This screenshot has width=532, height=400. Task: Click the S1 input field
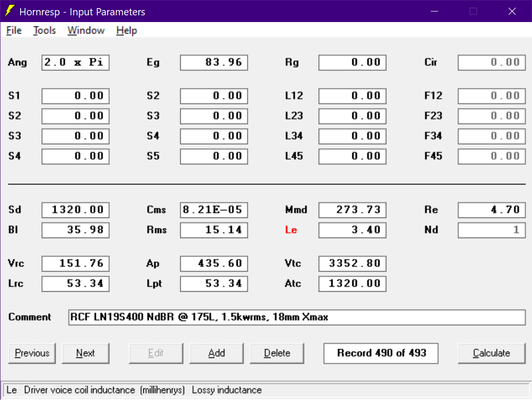(76, 96)
